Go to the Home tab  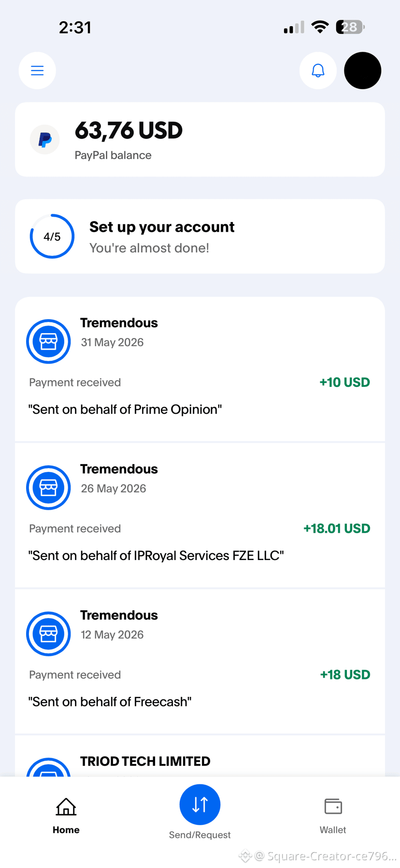(66, 816)
